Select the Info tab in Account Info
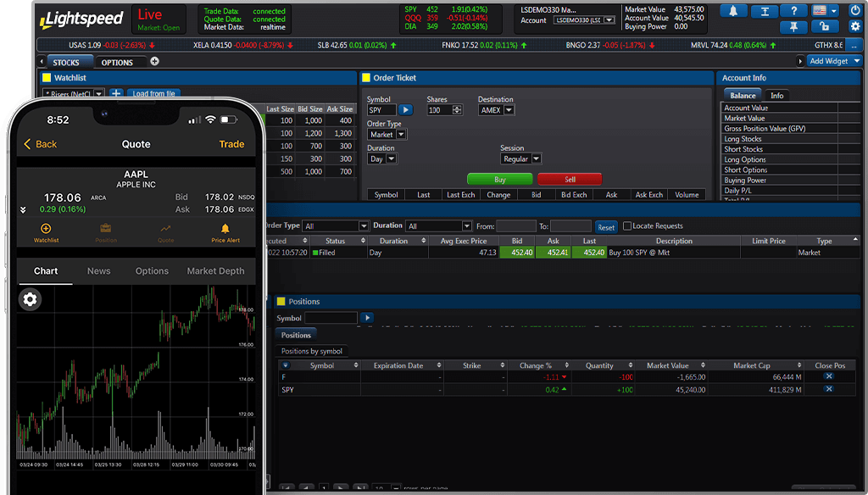 tap(776, 95)
